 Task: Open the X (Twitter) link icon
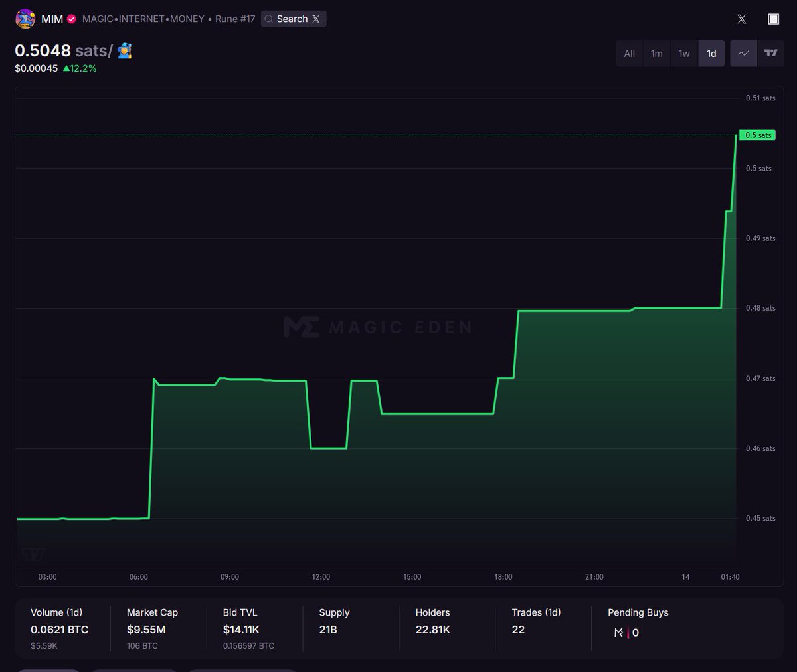click(x=742, y=19)
